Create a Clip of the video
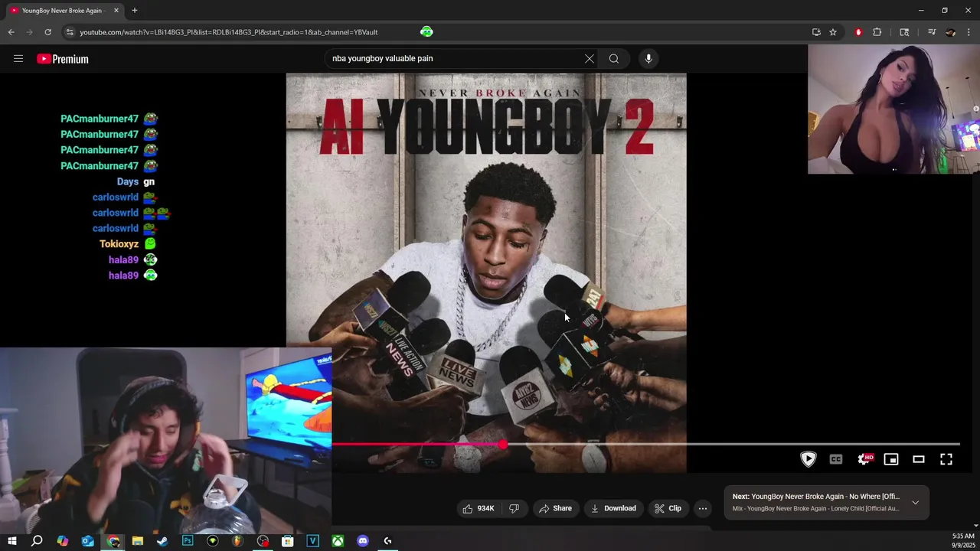Screen dimensions: 980x551 click(668, 508)
